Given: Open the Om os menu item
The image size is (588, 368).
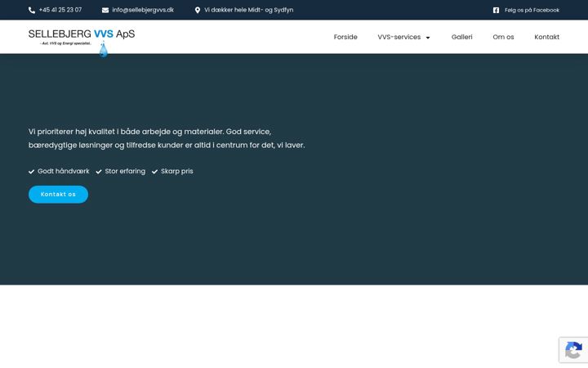Looking at the screenshot, I should coord(503,37).
